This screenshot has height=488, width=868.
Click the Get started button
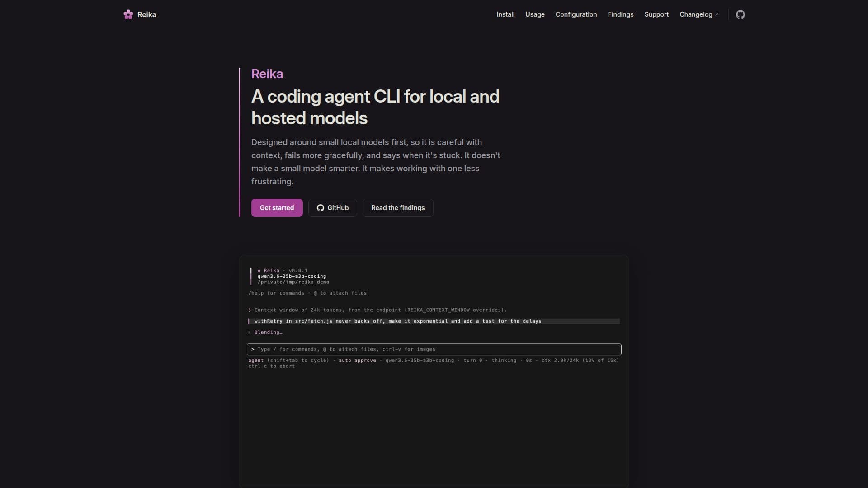coord(277,208)
